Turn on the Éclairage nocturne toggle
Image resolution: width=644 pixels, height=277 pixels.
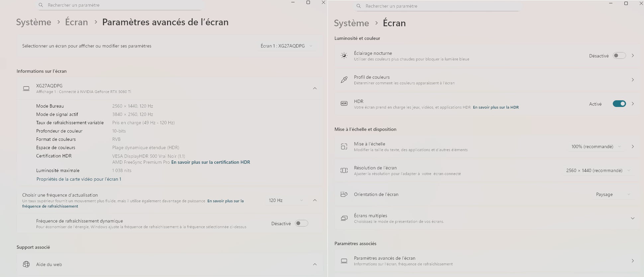point(619,56)
